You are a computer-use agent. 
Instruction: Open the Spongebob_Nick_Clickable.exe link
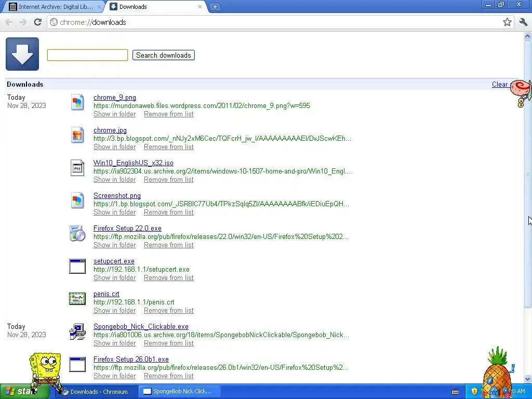pyautogui.click(x=141, y=327)
